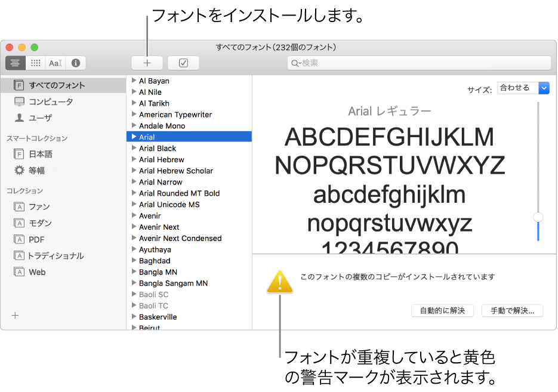Click inside the 検索 search field

click(418, 62)
